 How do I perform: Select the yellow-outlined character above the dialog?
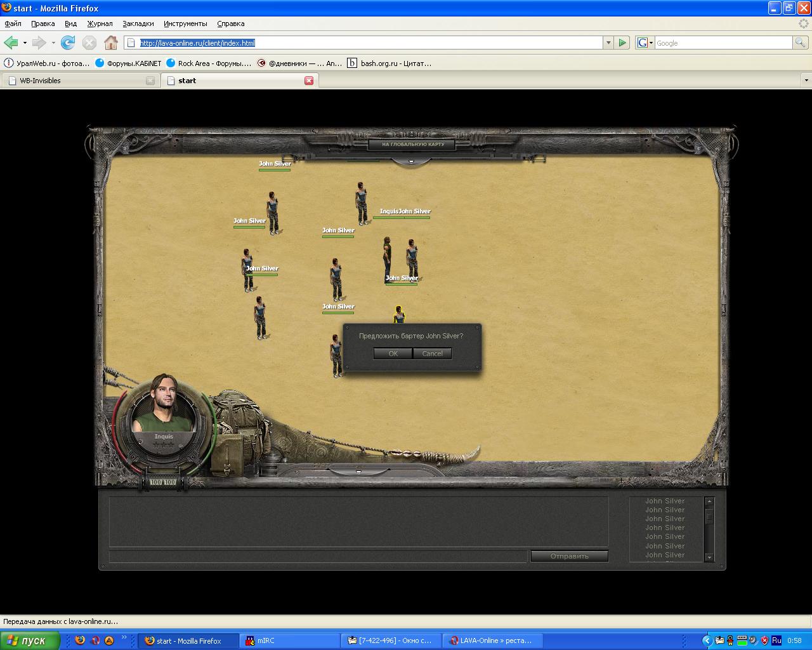pyautogui.click(x=398, y=315)
